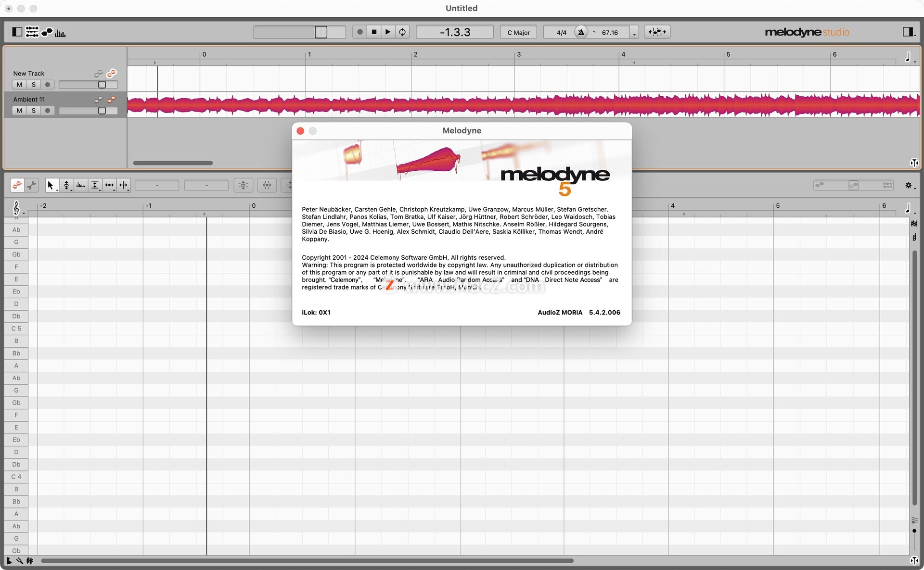The image size is (924, 570).
Task: Click C 4 key in pitch ruler
Action: 16,477
